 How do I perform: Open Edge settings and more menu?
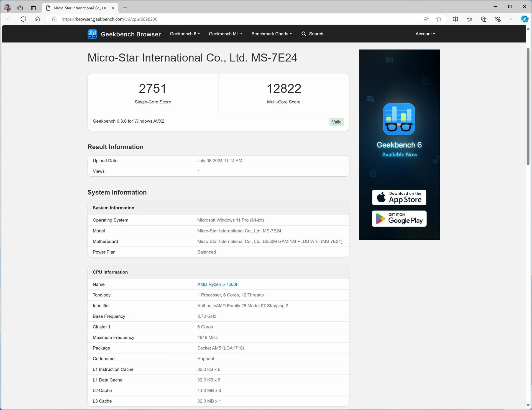click(511, 19)
